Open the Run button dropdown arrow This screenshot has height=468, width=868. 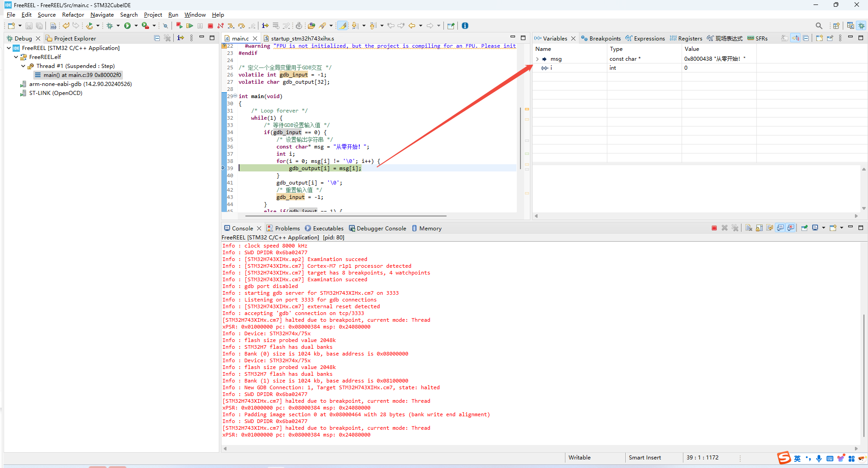(136, 26)
